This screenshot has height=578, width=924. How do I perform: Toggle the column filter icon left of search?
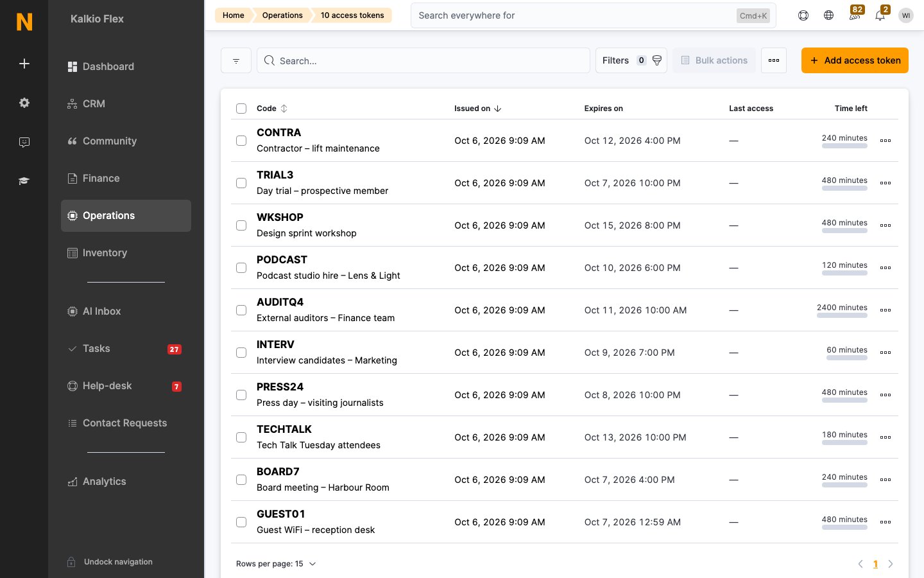coord(236,60)
